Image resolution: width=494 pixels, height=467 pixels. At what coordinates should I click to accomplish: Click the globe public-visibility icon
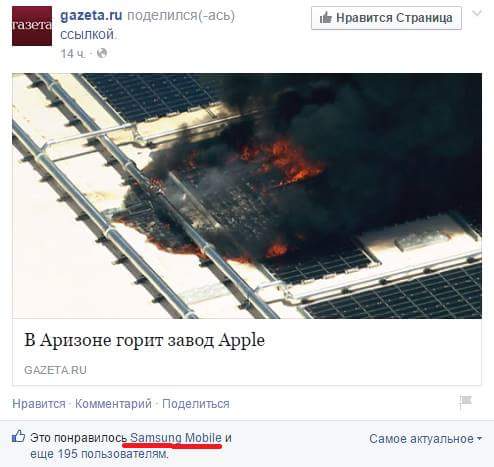tap(102, 53)
